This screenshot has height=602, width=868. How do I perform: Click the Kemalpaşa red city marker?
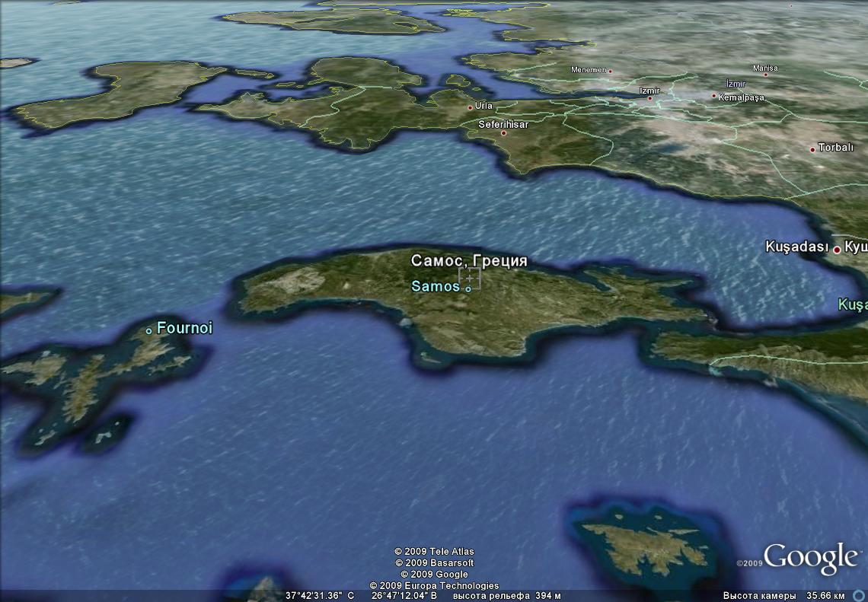pyautogui.click(x=713, y=96)
